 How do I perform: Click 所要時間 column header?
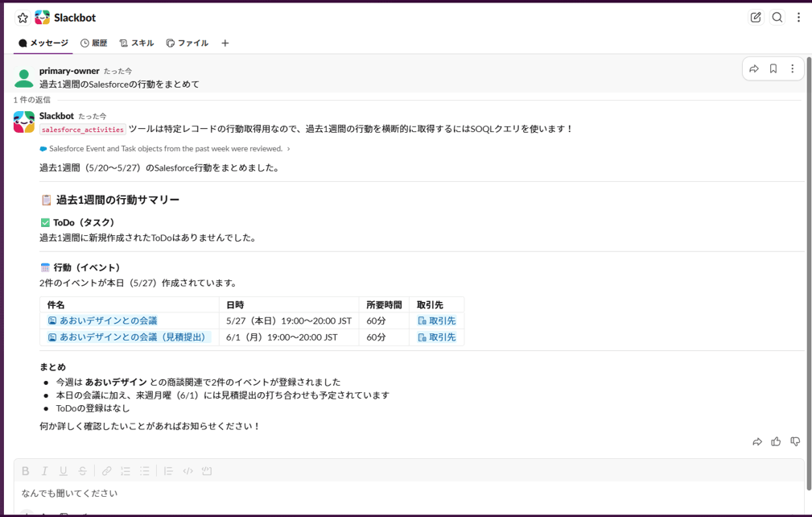tap(384, 304)
